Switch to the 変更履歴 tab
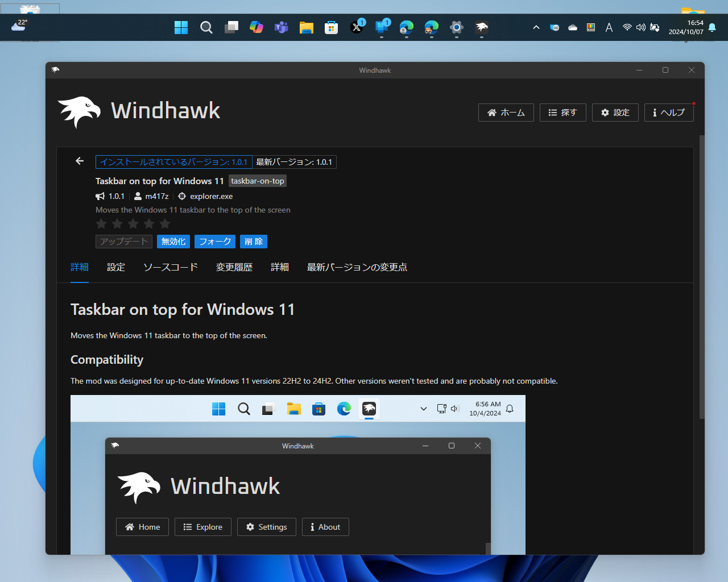Viewport: 728px width, 582px height. [234, 267]
